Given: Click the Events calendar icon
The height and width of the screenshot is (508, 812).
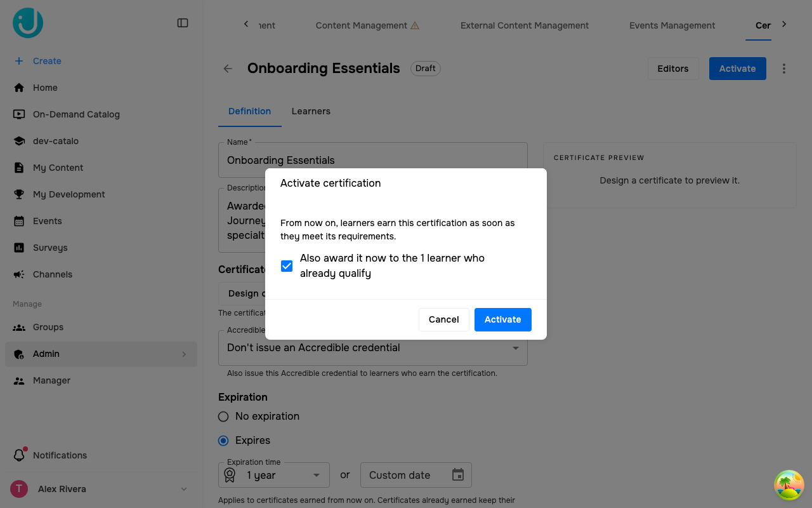Looking at the screenshot, I should [x=19, y=221].
